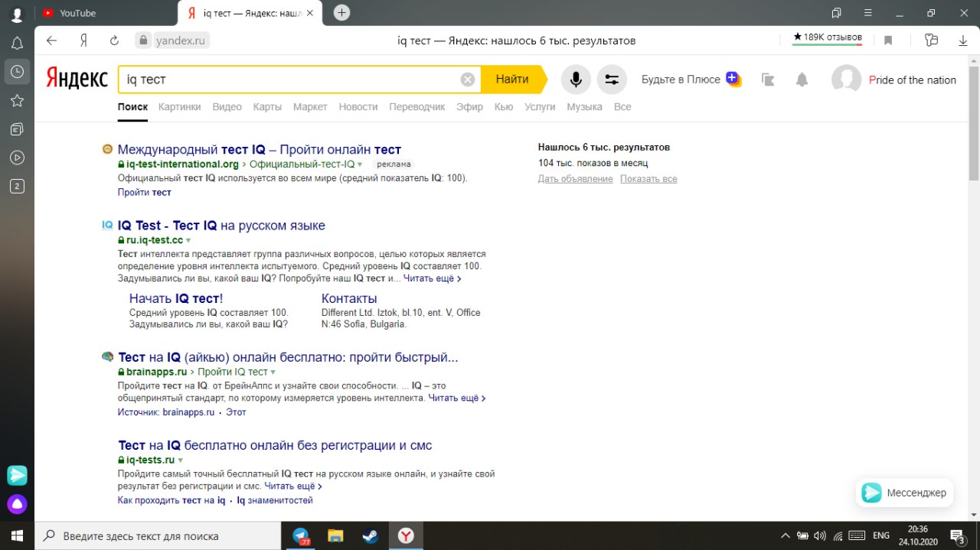The width and height of the screenshot is (980, 550).
Task: Expand brainapps.ru result menu arrow
Action: click(x=273, y=372)
